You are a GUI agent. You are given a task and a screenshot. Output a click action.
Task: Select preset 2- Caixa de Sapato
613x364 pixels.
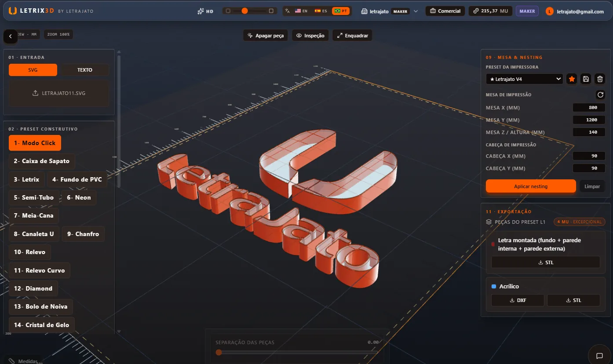42,161
